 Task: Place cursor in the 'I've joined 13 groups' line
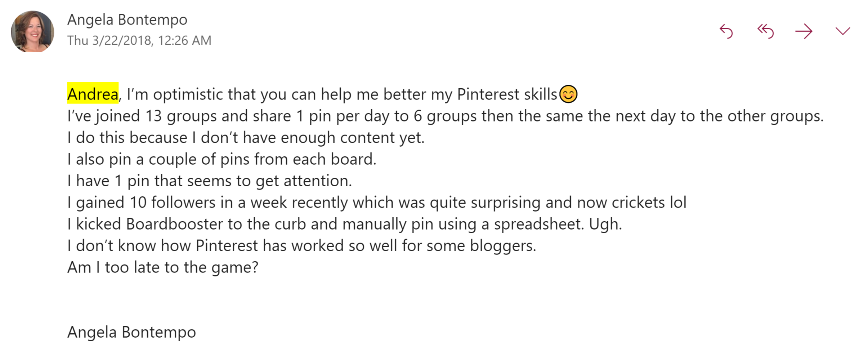tap(445, 116)
